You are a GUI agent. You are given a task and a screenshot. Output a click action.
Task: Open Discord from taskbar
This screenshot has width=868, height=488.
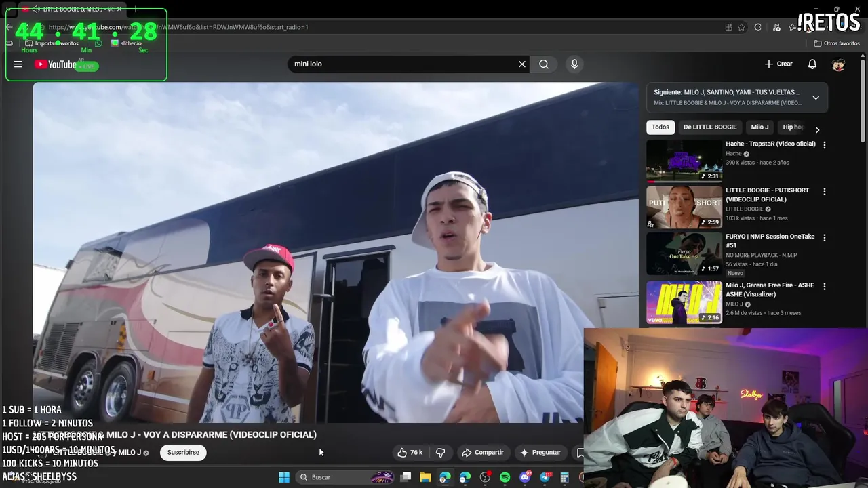525,477
